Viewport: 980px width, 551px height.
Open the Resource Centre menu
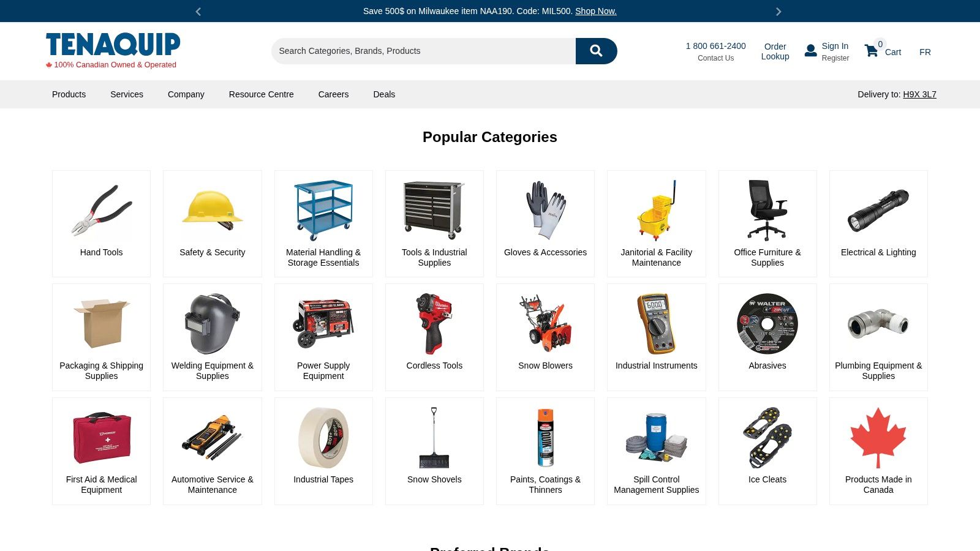point(262,94)
